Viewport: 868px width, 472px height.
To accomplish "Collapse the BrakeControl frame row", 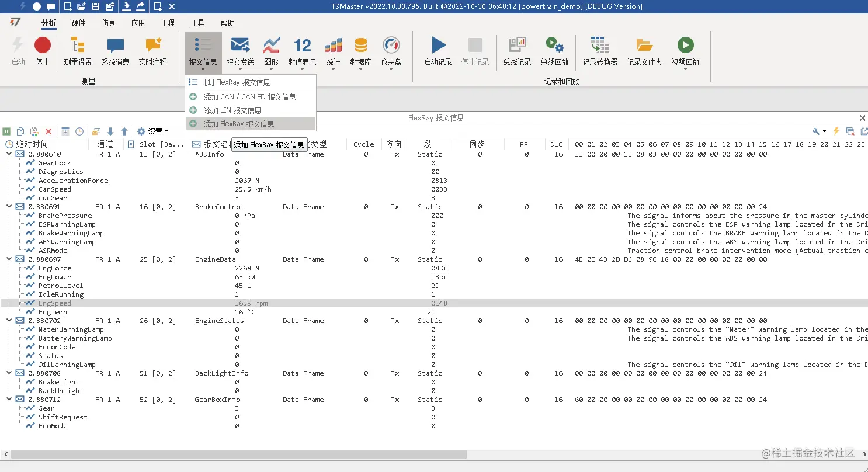I will click(9, 207).
